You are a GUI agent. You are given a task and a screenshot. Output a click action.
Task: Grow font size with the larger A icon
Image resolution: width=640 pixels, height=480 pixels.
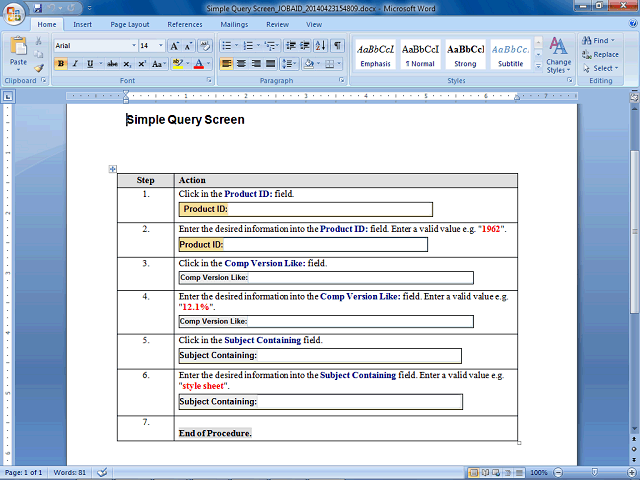pyautogui.click(x=174, y=46)
